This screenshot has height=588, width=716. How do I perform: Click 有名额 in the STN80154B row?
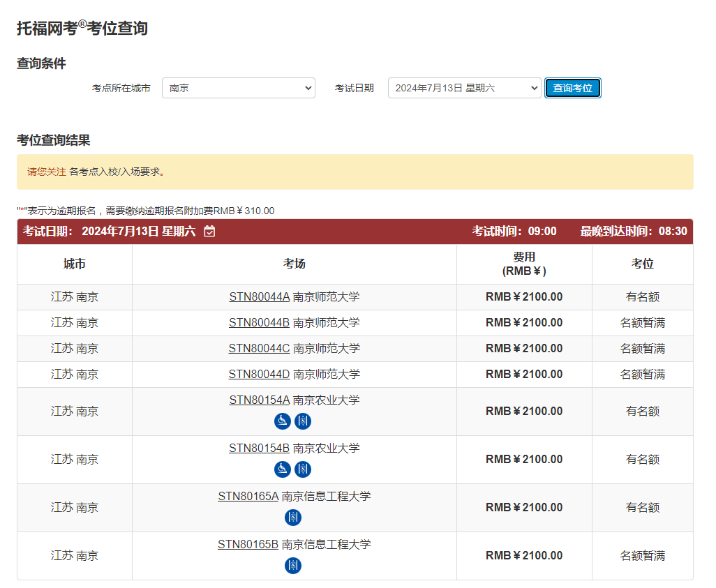tap(643, 459)
